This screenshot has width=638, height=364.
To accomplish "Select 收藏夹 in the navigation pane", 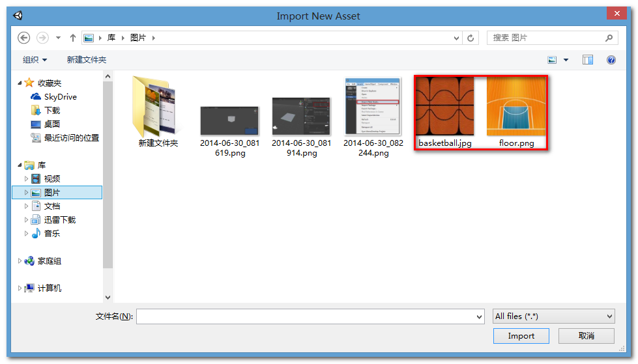I will point(50,83).
